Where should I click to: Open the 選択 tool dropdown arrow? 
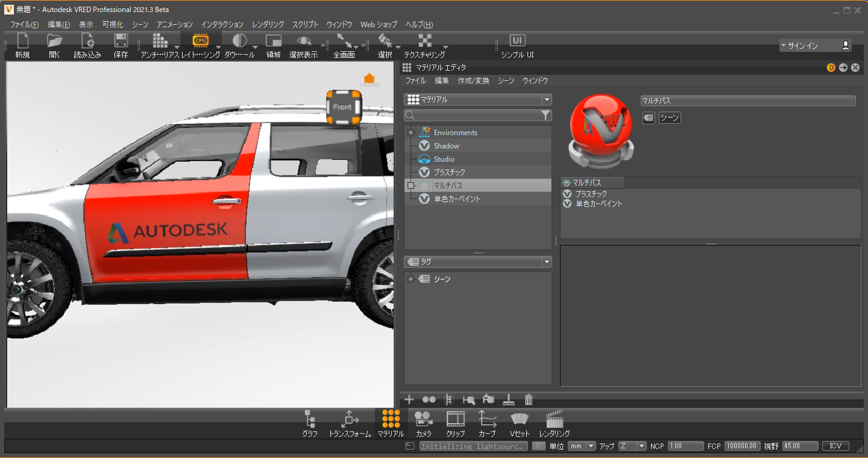coord(398,47)
